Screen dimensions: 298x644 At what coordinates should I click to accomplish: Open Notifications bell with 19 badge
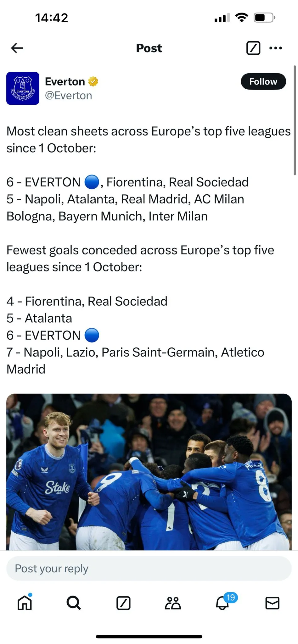[x=223, y=602]
